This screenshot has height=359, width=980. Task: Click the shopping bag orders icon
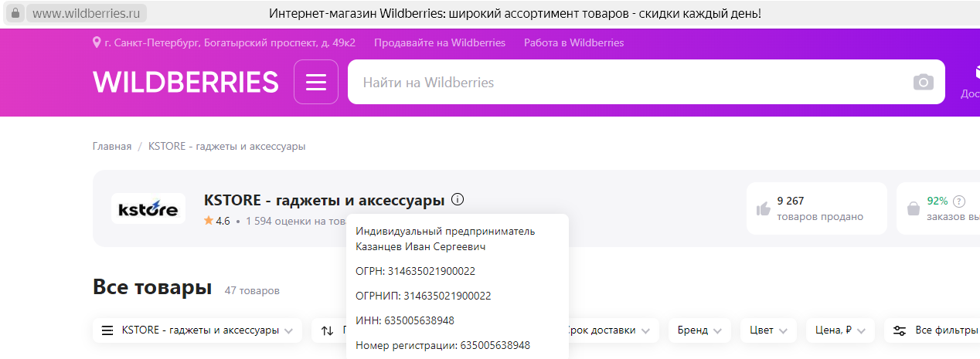[x=913, y=208]
